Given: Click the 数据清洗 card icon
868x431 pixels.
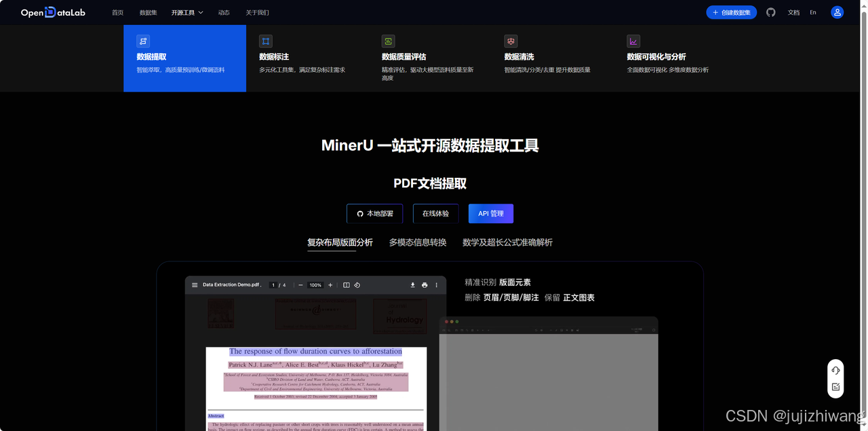Looking at the screenshot, I should click(511, 41).
